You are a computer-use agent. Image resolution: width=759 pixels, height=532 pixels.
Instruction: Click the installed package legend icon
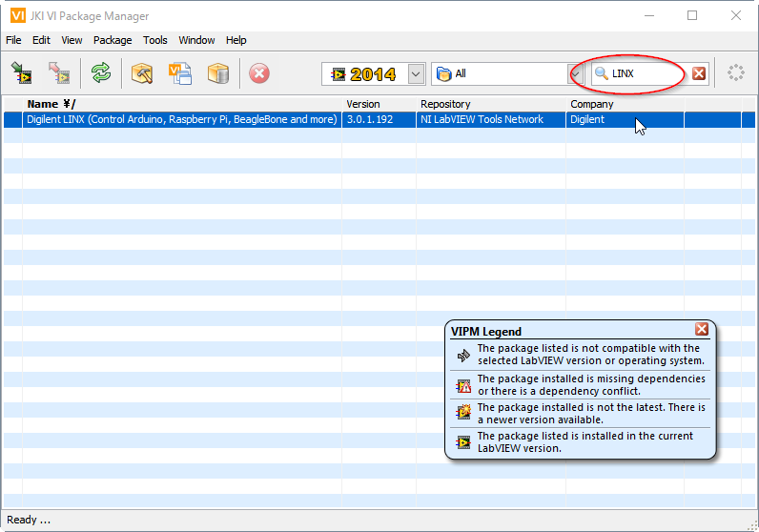click(x=463, y=442)
